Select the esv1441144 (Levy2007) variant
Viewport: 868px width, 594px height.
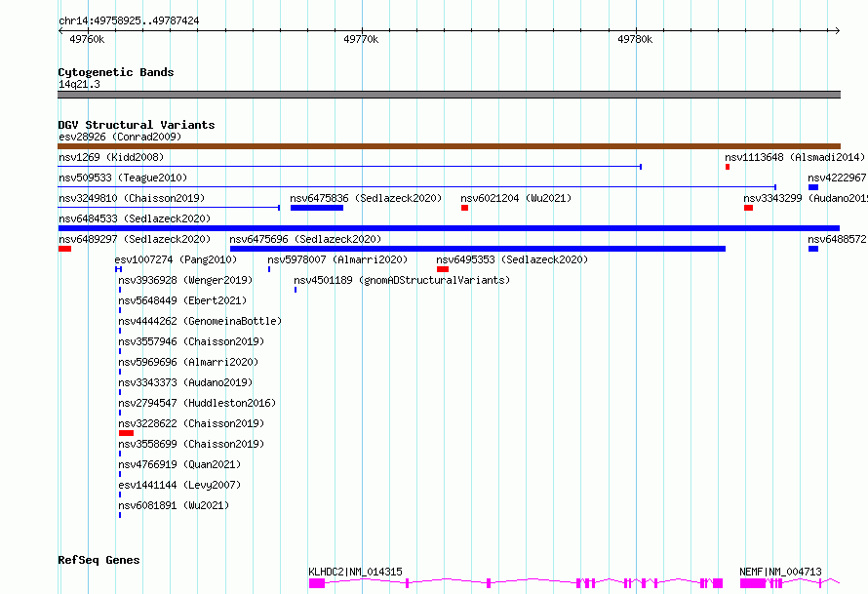pos(179,485)
